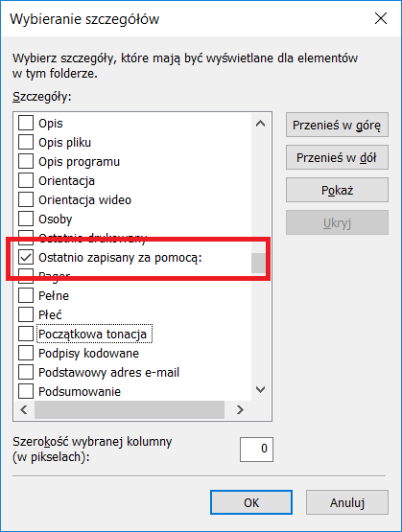Screen dimensions: 402x532
Task: Click the horizontal scroll right arrow
Action: (240, 410)
